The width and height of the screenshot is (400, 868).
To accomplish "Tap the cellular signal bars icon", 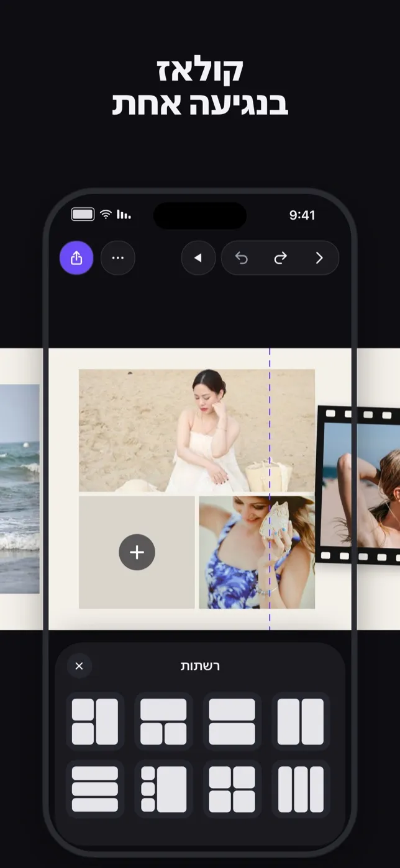I will click(x=124, y=215).
